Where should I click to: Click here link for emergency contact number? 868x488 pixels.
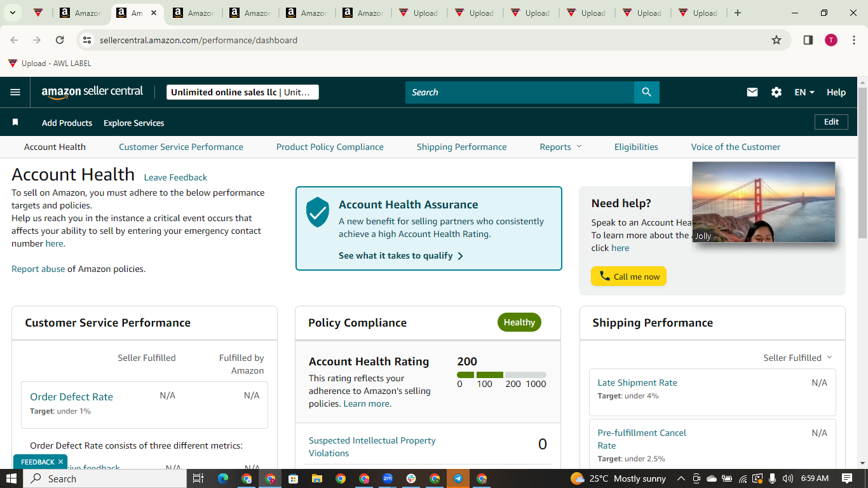point(54,243)
